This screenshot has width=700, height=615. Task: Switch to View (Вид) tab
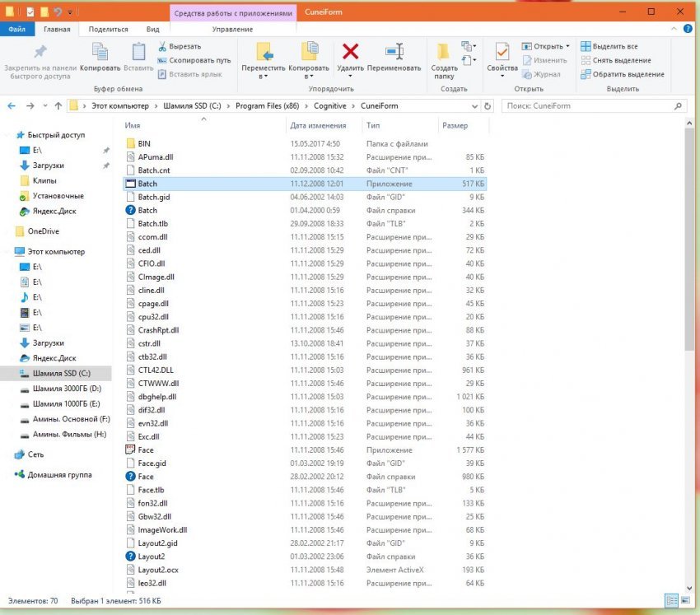pos(152,29)
